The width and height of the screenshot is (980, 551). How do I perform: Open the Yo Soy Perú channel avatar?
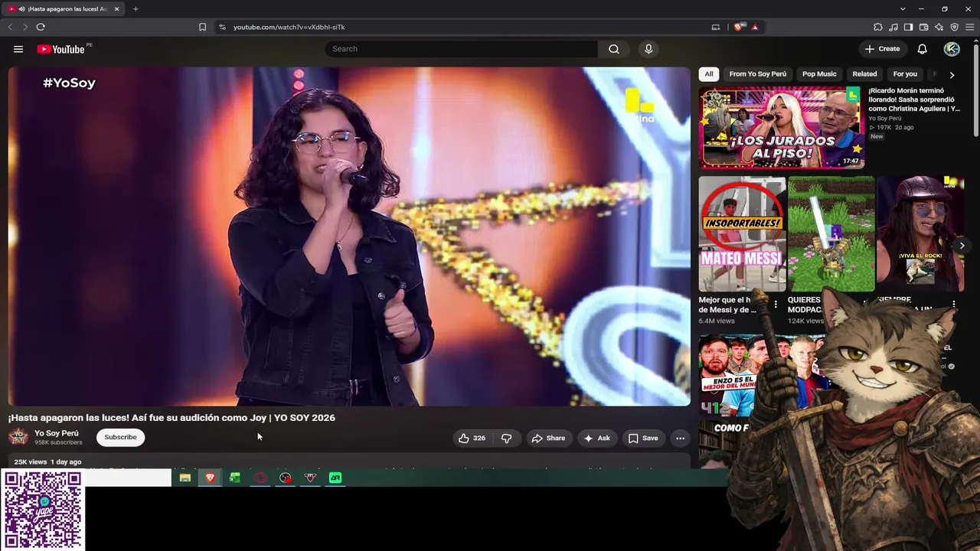click(18, 437)
